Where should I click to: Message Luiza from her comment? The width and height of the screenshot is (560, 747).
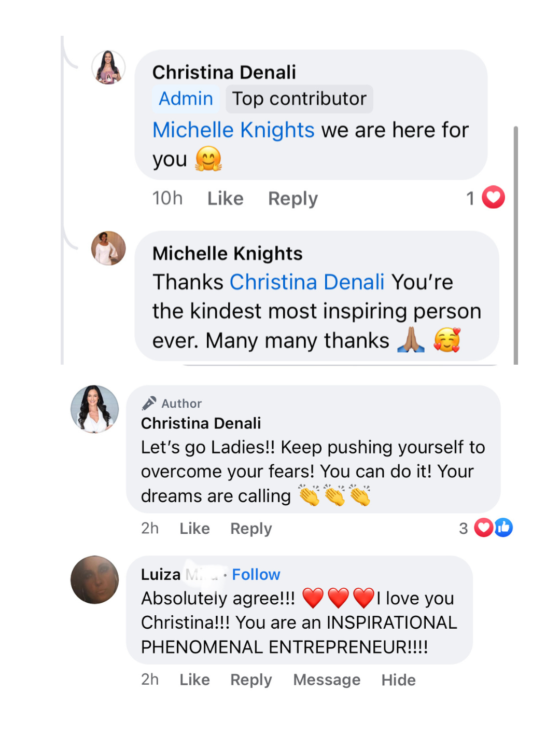click(327, 680)
